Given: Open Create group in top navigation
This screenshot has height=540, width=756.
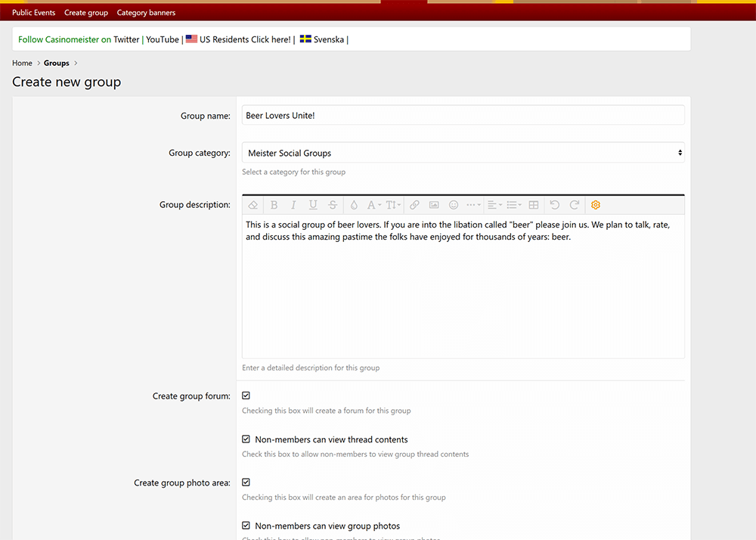Looking at the screenshot, I should (86, 13).
